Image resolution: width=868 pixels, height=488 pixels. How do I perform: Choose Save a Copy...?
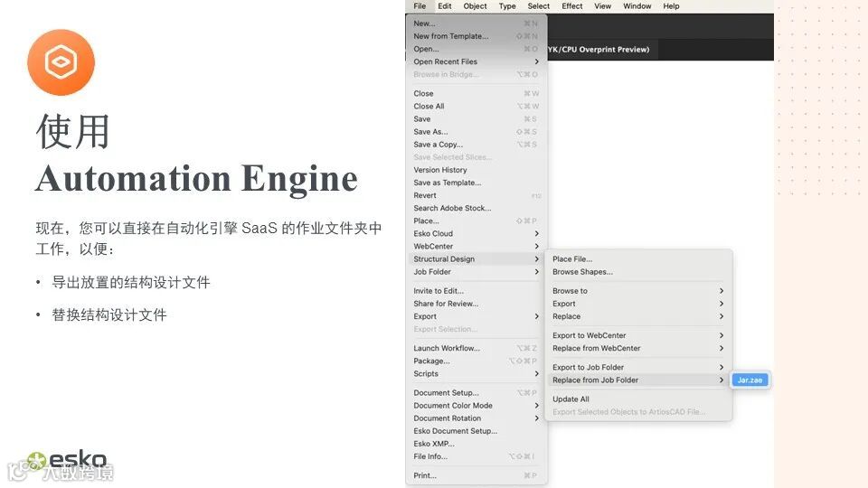(x=476, y=145)
